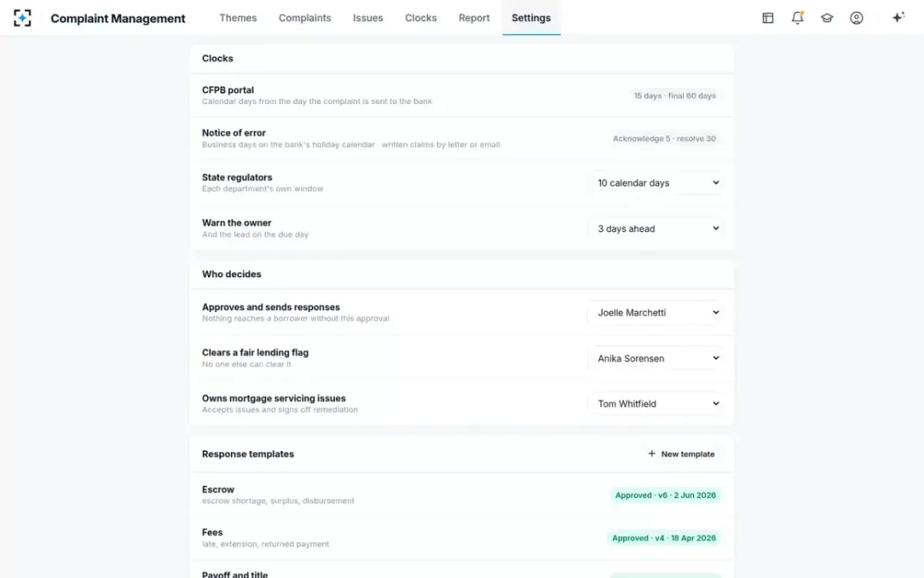Open the Clocks tab
924x578 pixels.
[x=420, y=18]
